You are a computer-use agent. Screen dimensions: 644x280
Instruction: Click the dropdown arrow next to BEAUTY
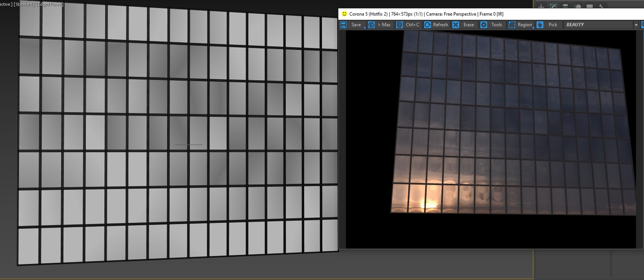[636, 25]
